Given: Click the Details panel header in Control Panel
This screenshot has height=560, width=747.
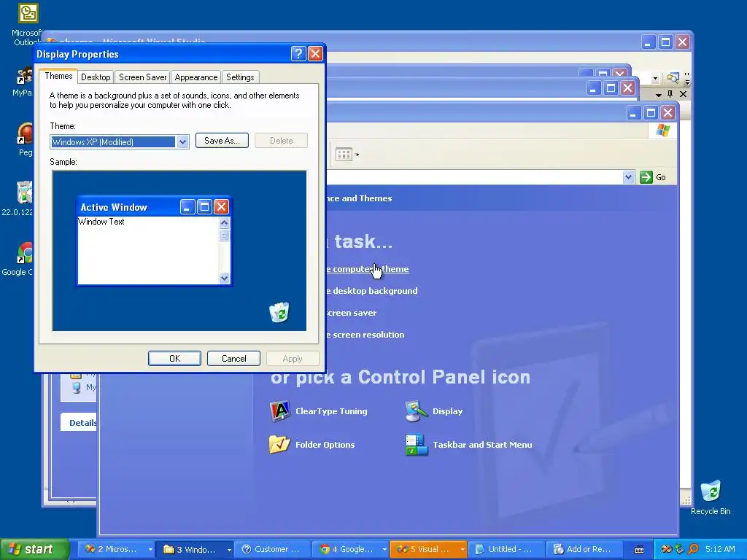Looking at the screenshot, I should [x=79, y=423].
